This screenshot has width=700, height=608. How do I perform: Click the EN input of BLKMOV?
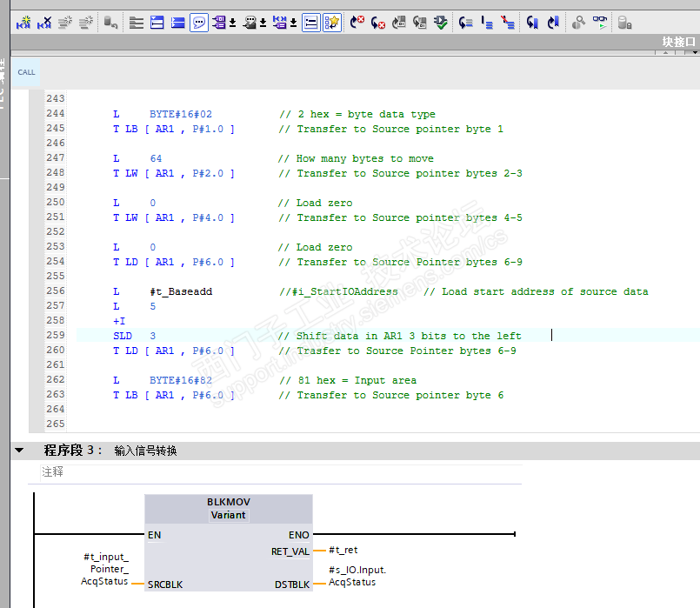pos(155,535)
